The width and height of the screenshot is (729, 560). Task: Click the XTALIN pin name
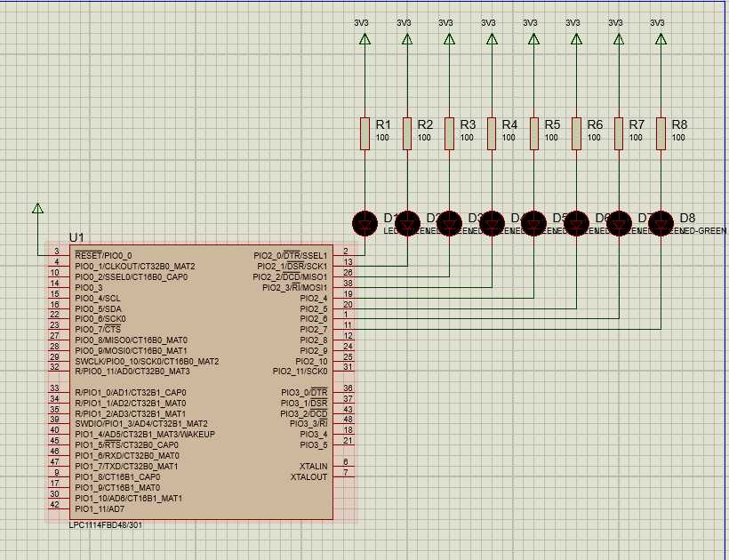pyautogui.click(x=313, y=466)
